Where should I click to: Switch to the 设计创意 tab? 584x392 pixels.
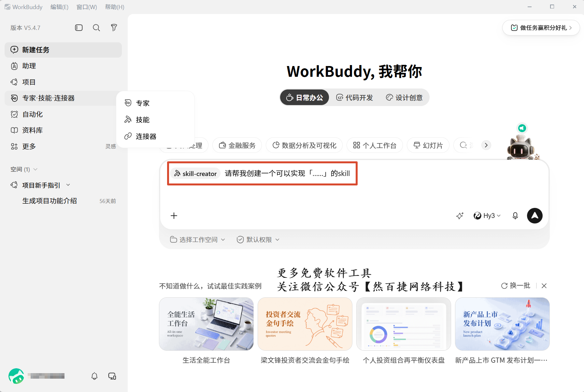click(404, 98)
